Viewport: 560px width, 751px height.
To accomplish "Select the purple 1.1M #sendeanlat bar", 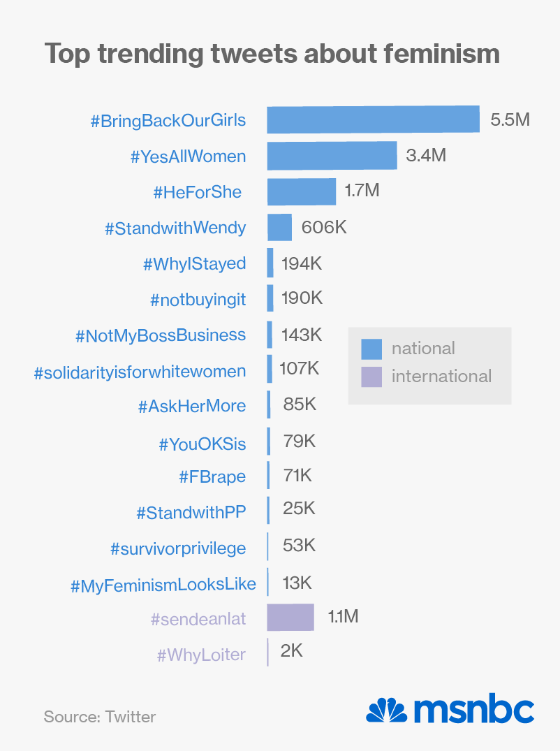I will click(x=290, y=618).
